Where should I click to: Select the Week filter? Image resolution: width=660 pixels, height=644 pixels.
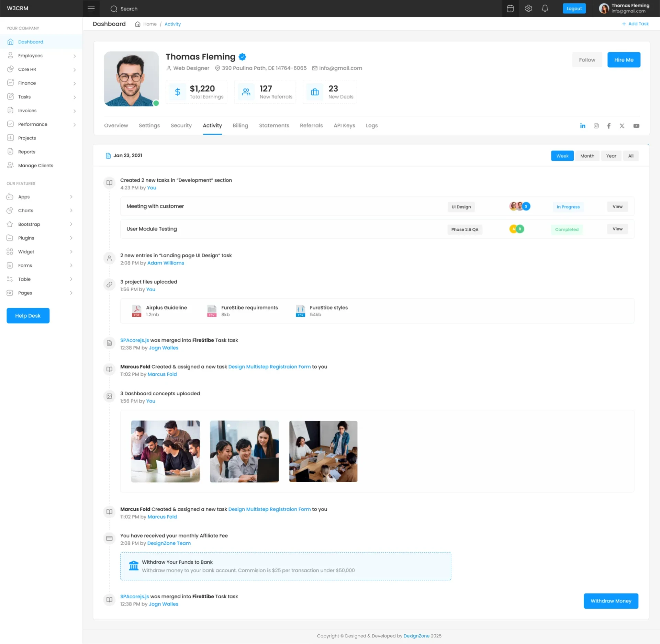tap(562, 156)
